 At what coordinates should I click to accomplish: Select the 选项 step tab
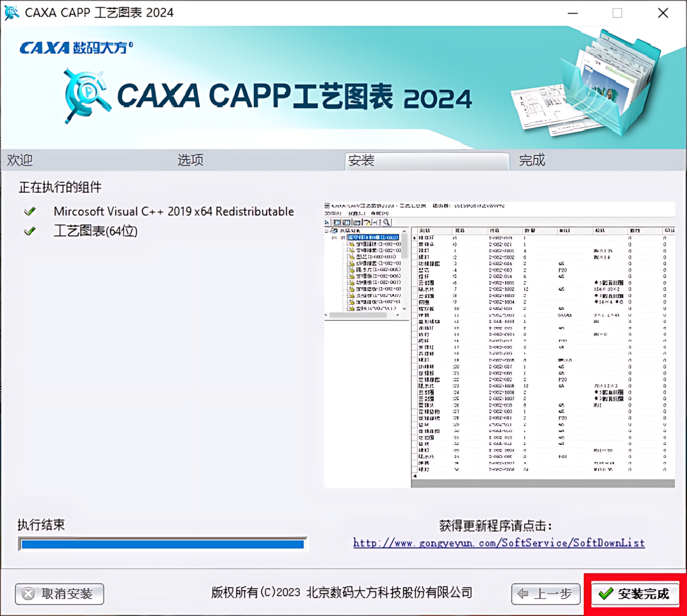[190, 160]
